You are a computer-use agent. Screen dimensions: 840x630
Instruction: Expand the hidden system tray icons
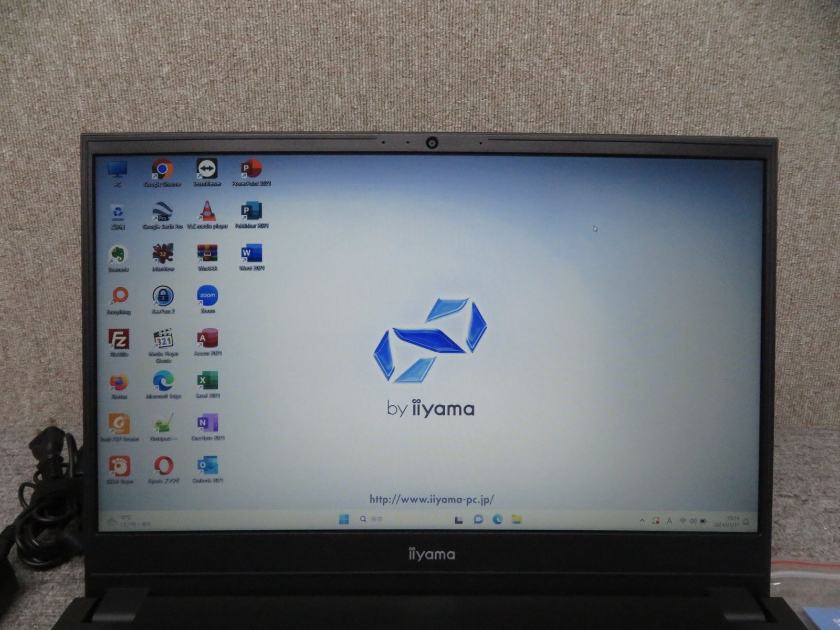point(642,521)
